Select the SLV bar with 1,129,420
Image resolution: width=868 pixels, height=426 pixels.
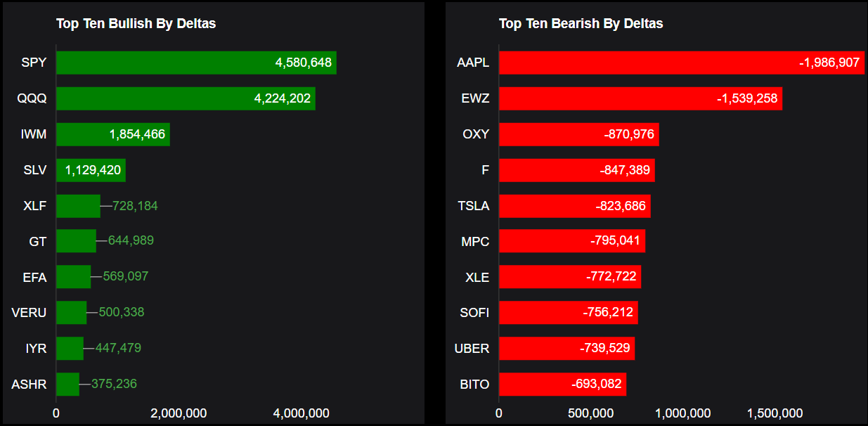click(91, 170)
